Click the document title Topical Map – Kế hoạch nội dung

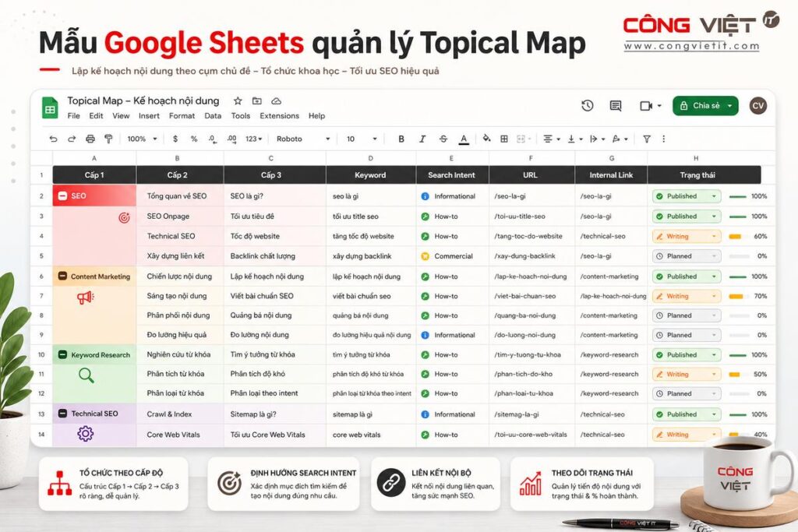(x=143, y=100)
